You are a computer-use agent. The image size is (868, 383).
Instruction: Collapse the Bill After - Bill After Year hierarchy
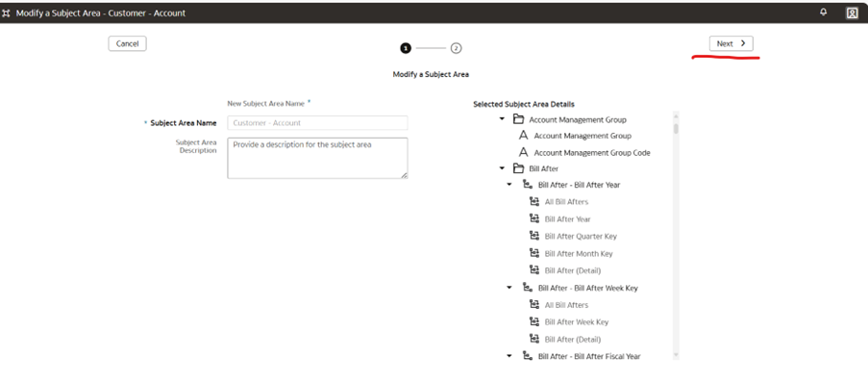509,185
